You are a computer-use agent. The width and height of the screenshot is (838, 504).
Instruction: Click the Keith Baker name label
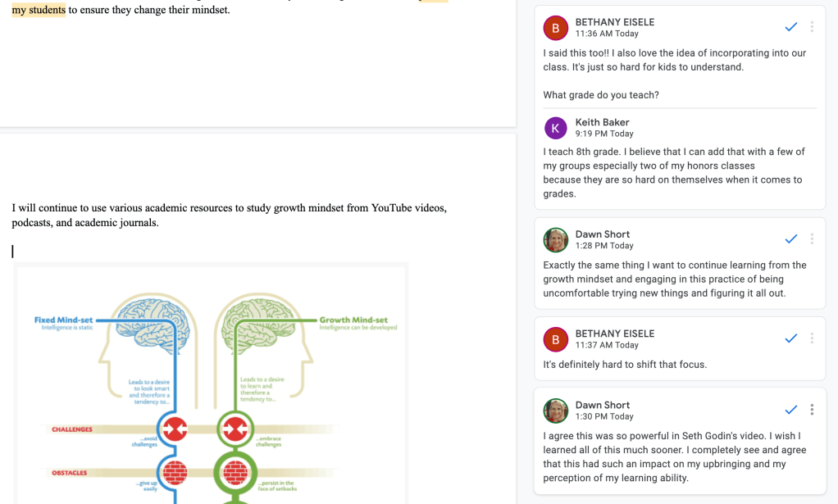click(x=602, y=122)
